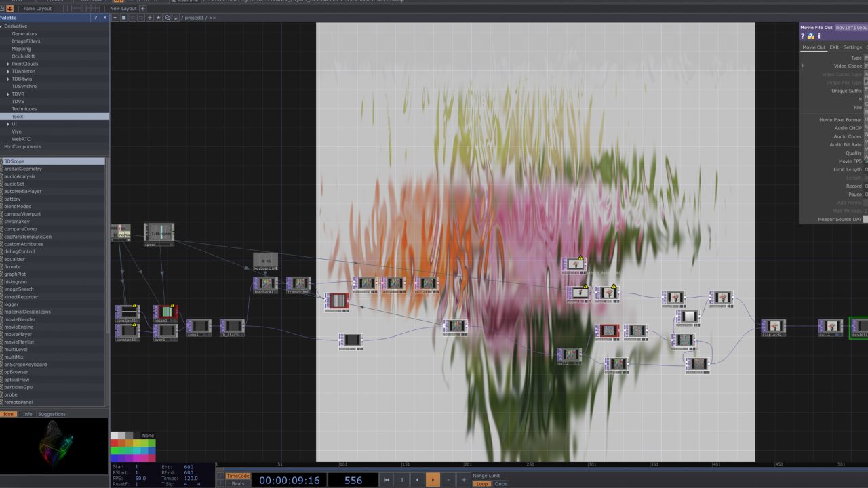
Task: Select the audioAnalysis component
Action: point(53,176)
